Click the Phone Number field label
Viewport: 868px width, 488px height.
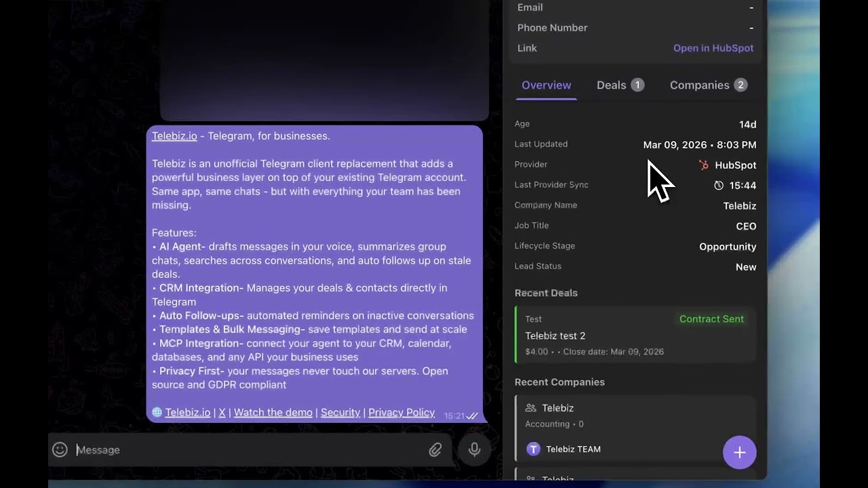[x=553, y=28]
